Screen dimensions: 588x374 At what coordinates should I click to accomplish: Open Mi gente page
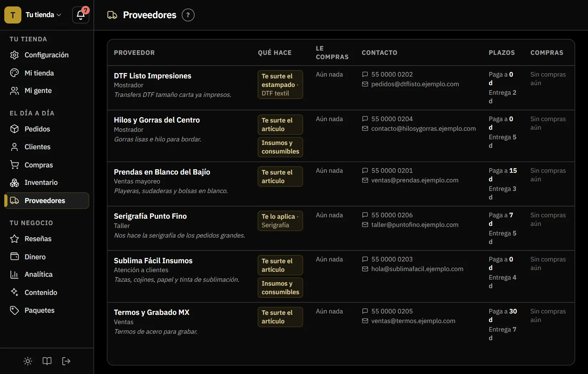click(47, 91)
